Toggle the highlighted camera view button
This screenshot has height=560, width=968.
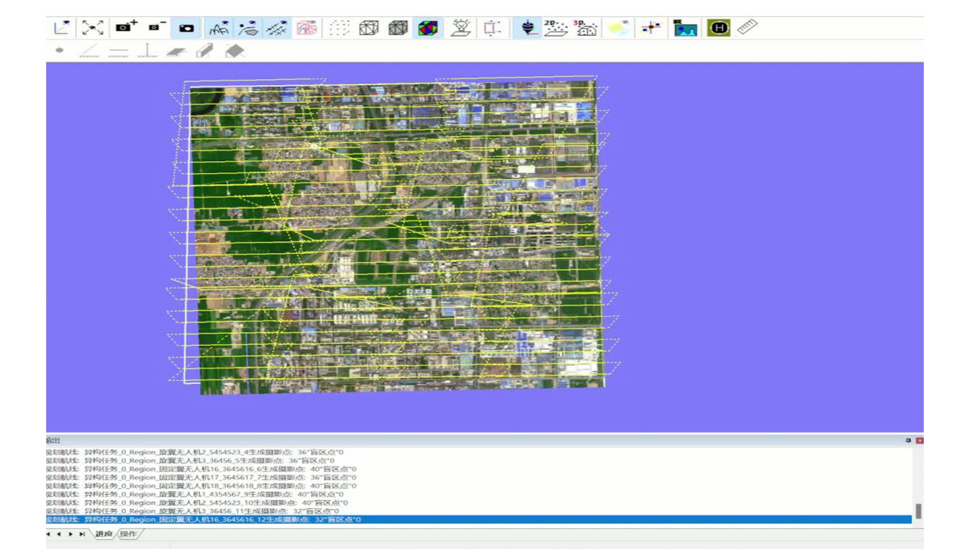click(186, 28)
